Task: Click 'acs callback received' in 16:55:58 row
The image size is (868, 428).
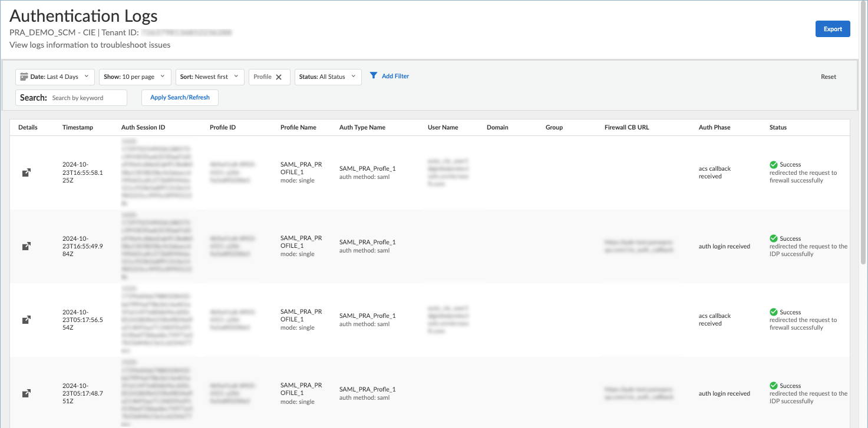Action: click(715, 172)
